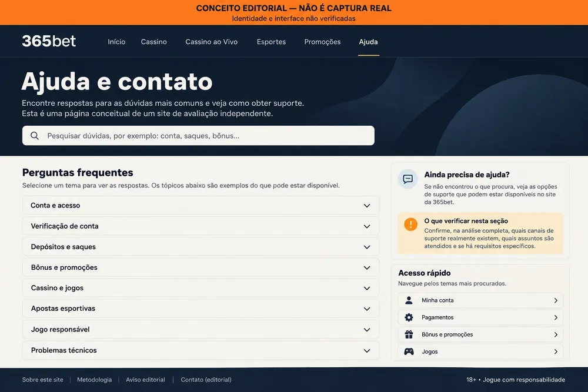Click the chat bubble help icon
This screenshot has width=588, height=392.
click(407, 179)
